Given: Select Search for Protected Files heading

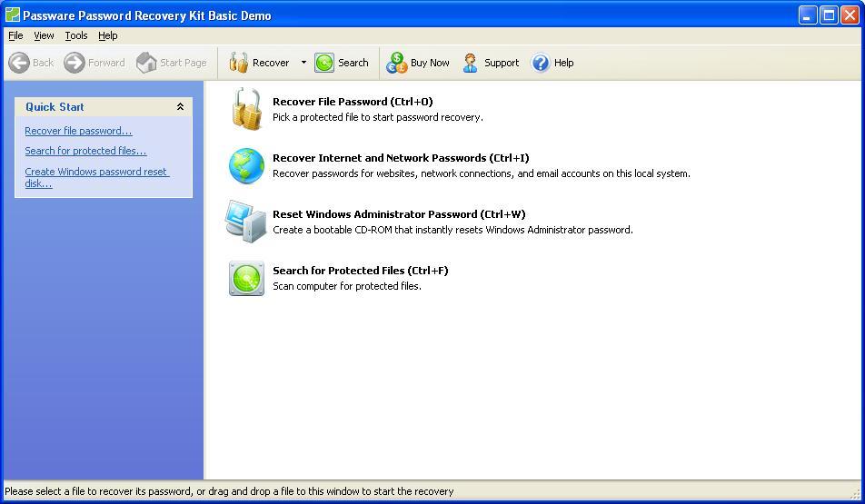Looking at the screenshot, I should (360, 271).
